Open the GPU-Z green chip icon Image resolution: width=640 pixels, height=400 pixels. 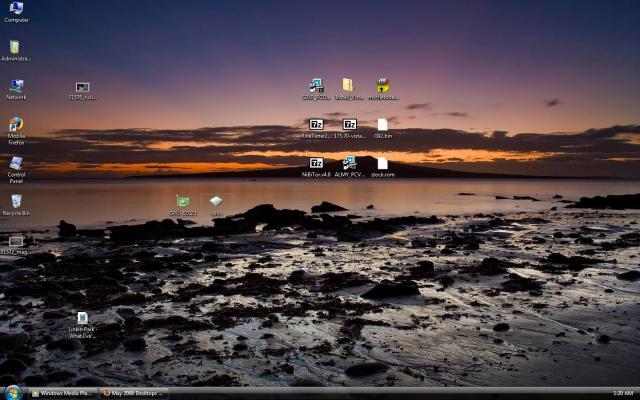(183, 206)
